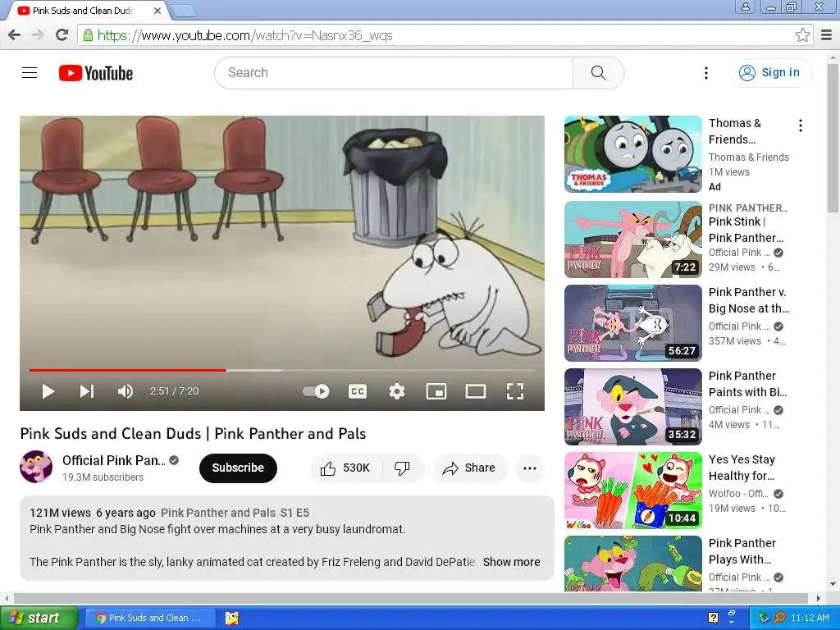Skip to the next video
840x630 pixels.
pyautogui.click(x=87, y=391)
